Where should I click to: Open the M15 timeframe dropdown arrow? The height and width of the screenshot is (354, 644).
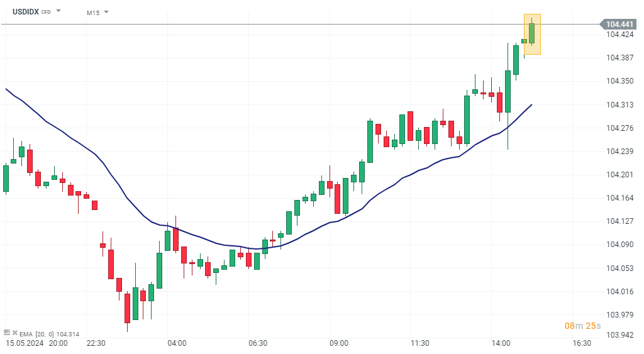click(106, 12)
